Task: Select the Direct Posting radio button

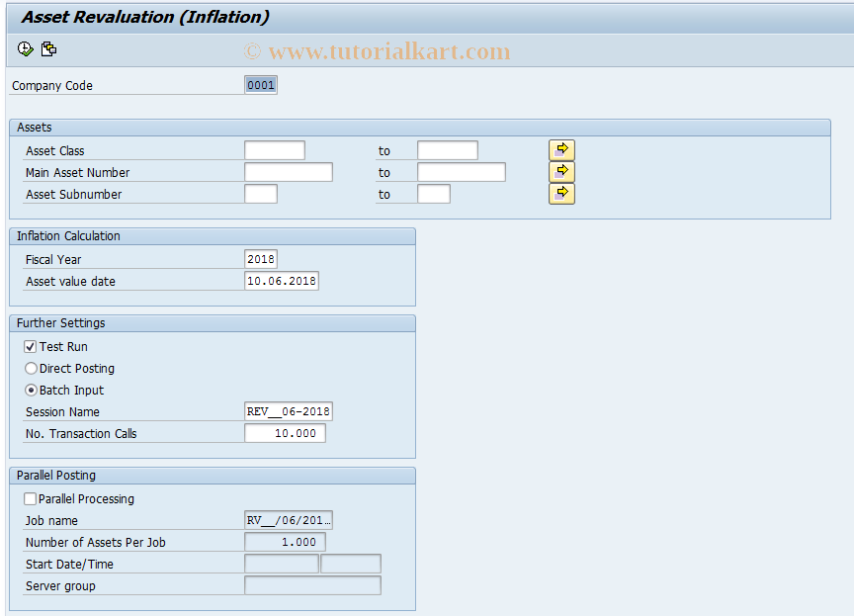Action: pyautogui.click(x=29, y=368)
